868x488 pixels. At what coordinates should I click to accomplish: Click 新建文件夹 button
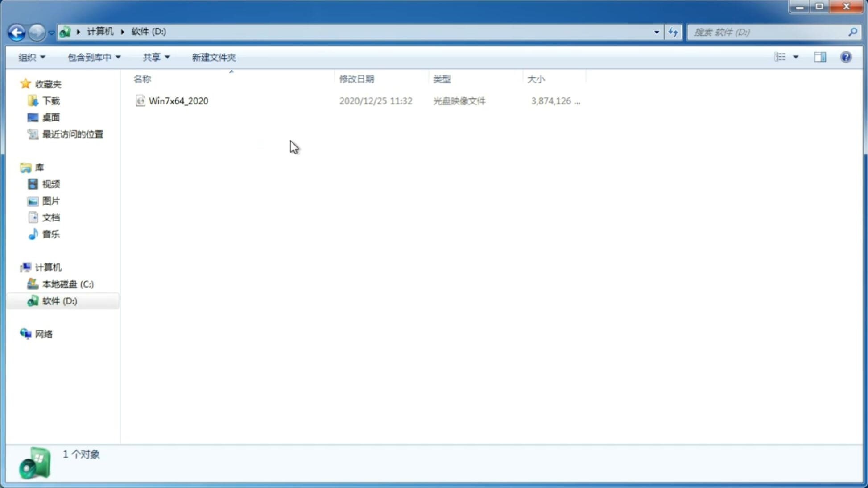pos(213,57)
